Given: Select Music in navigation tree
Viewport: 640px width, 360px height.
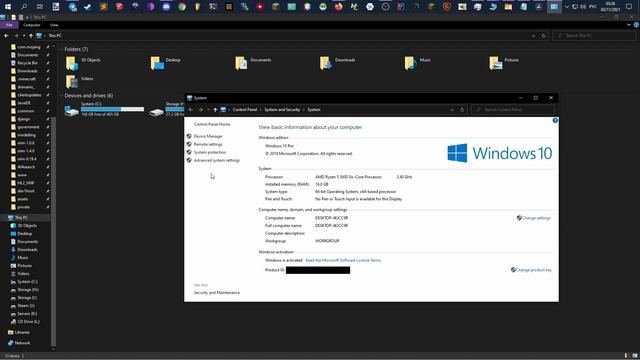Looking at the screenshot, I should [23, 258].
